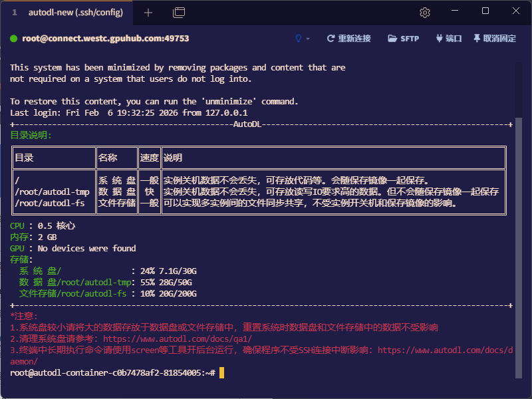This screenshot has height=399, width=532.
Task: Open the settings gear icon
Action: pos(424,11)
